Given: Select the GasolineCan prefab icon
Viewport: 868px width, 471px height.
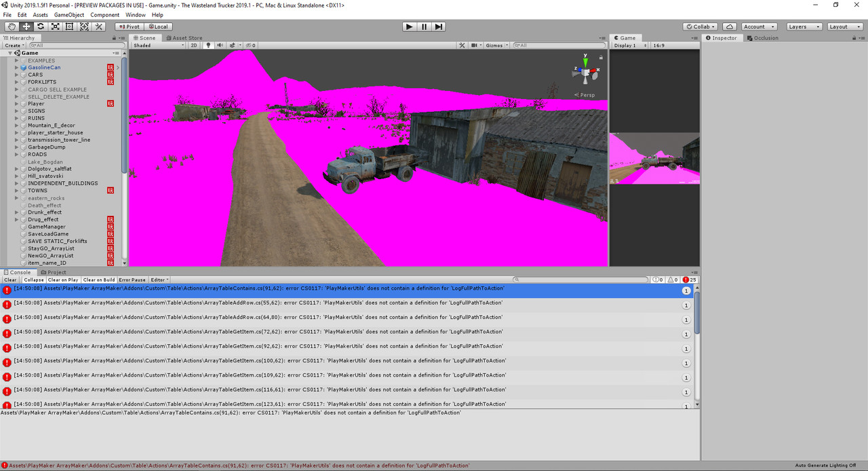Looking at the screenshot, I should coord(24,67).
